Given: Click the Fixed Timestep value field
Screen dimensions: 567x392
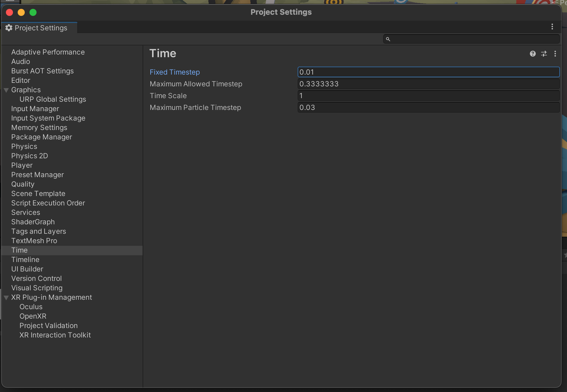Looking at the screenshot, I should tap(428, 72).
